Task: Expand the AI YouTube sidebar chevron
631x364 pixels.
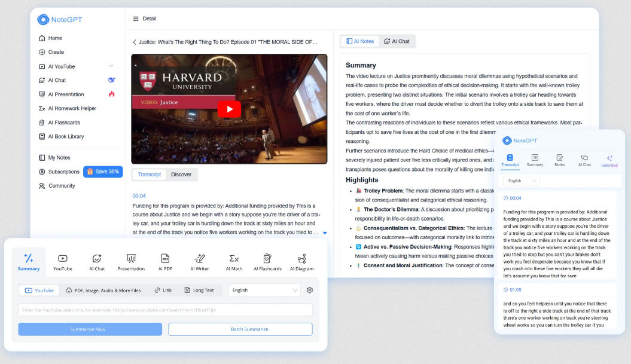Action: click(111, 66)
